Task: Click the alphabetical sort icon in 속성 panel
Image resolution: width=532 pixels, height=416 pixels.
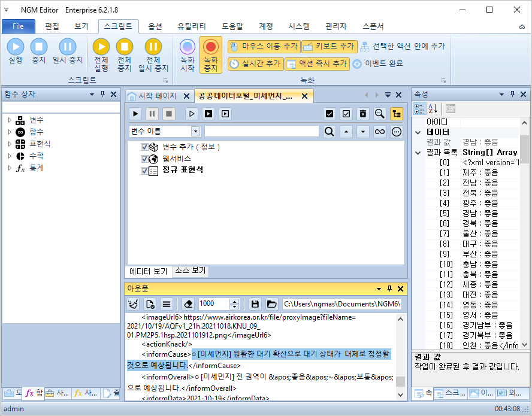Action: [433, 109]
